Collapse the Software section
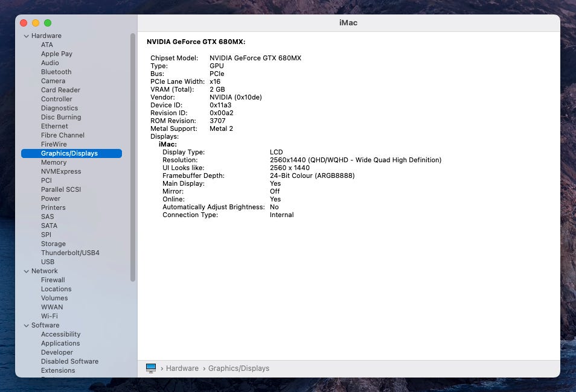Screen dimensions: 576x392 click(27, 325)
